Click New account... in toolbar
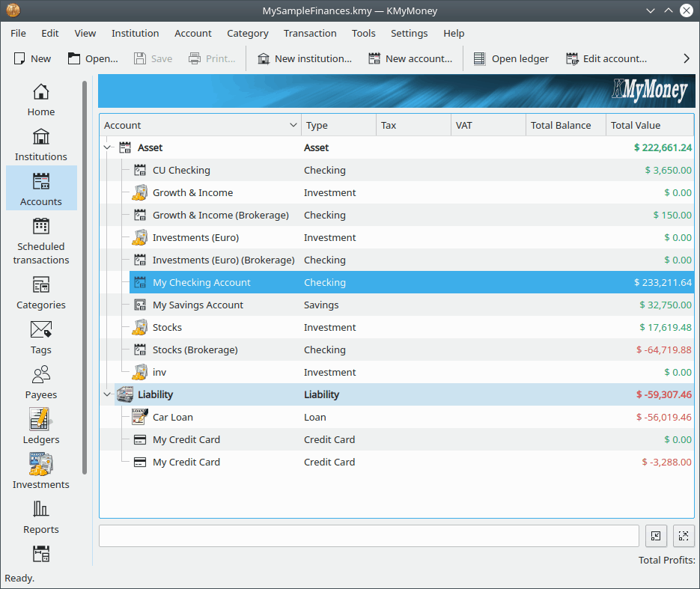The height and width of the screenshot is (589, 700). [x=410, y=58]
